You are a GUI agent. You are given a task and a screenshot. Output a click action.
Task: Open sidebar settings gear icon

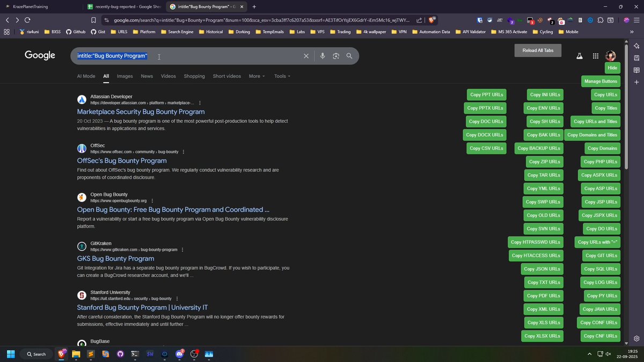coord(636,338)
